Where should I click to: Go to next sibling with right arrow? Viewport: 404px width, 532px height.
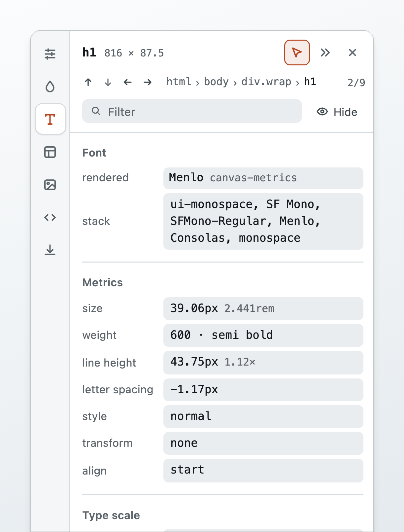tap(148, 82)
